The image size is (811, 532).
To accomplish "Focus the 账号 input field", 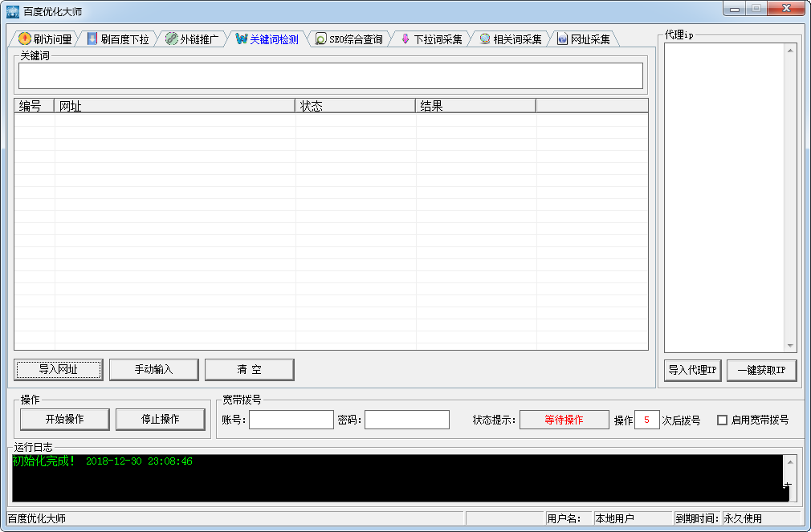I will coord(291,420).
